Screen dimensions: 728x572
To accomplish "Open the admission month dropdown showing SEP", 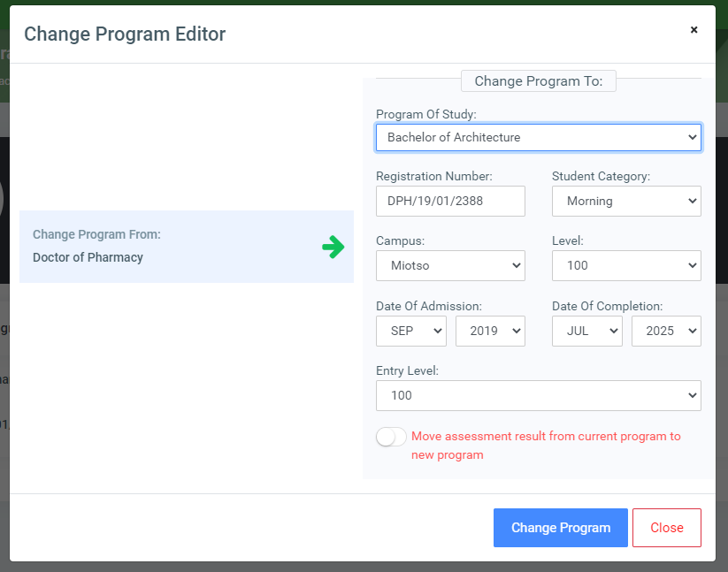I will click(x=410, y=331).
